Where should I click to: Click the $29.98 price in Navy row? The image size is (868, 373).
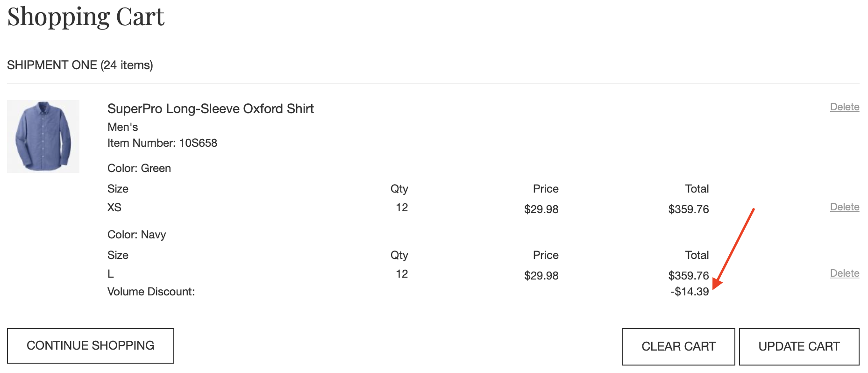coord(541,276)
